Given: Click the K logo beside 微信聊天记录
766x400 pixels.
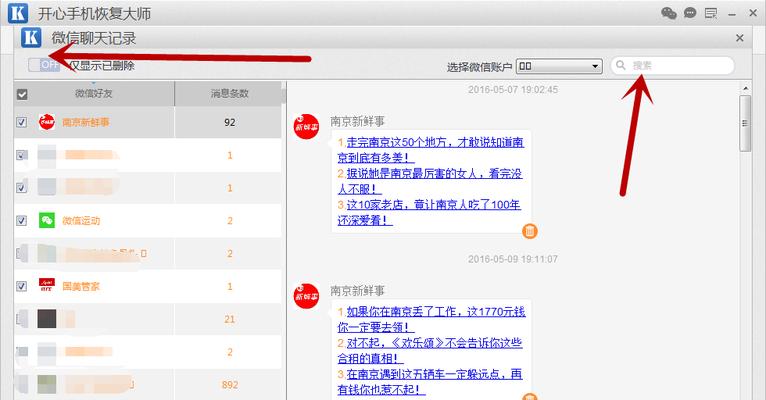Looking at the screenshot, I should tap(31, 38).
